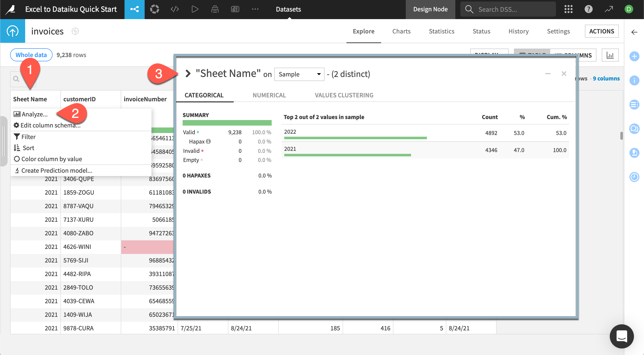This screenshot has width=644, height=355.
Task: Open the Flow view from the top navigation bar
Action: click(x=135, y=9)
